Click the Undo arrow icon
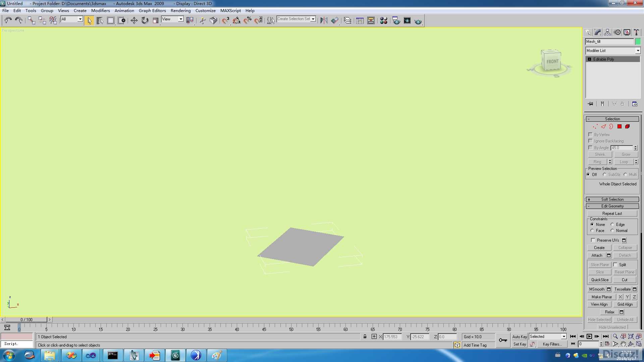This screenshot has height=362, width=644. pyautogui.click(x=8, y=20)
